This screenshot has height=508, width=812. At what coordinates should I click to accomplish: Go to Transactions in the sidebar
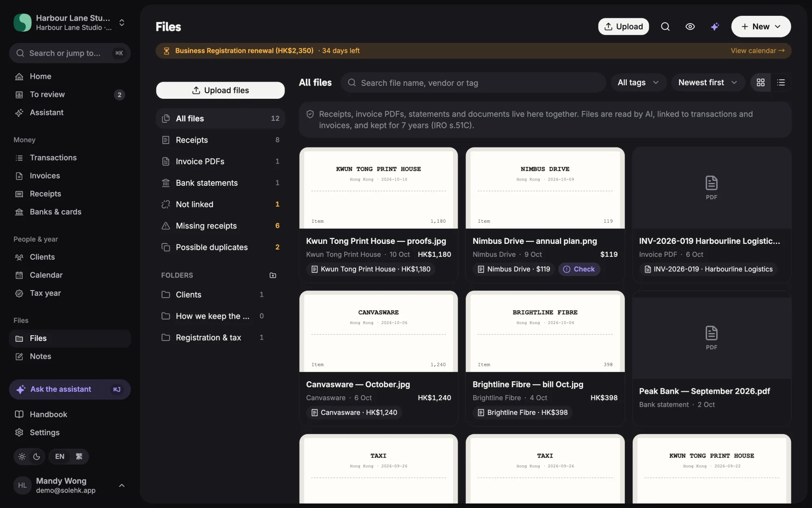tap(70, 158)
